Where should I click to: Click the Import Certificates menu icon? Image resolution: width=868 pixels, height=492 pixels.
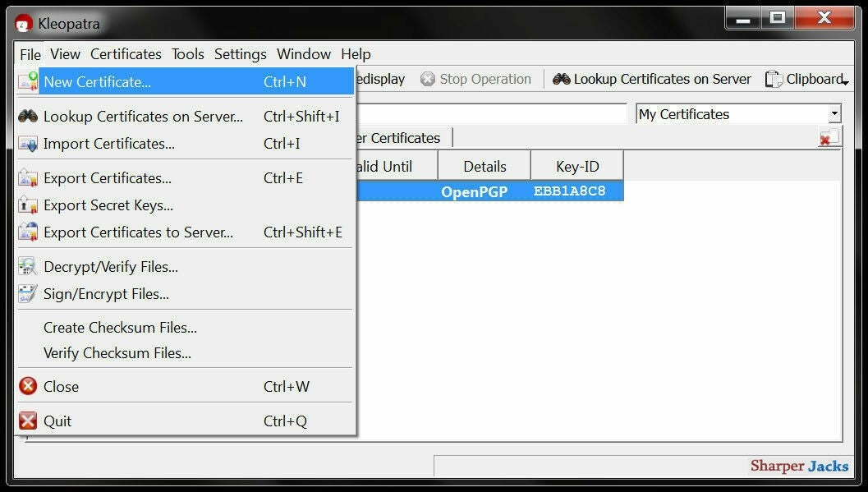click(28, 145)
